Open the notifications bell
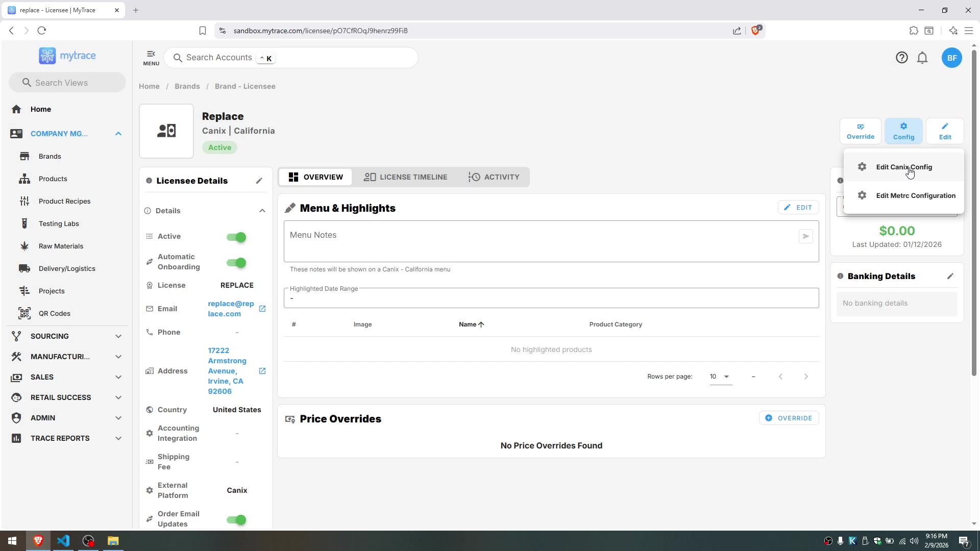Image resolution: width=980 pixels, height=551 pixels. 922,58
